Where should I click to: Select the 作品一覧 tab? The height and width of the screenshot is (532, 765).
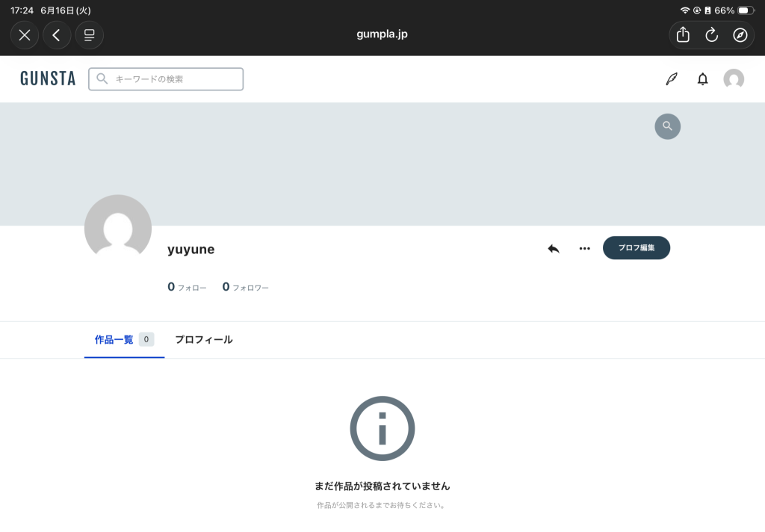124,340
